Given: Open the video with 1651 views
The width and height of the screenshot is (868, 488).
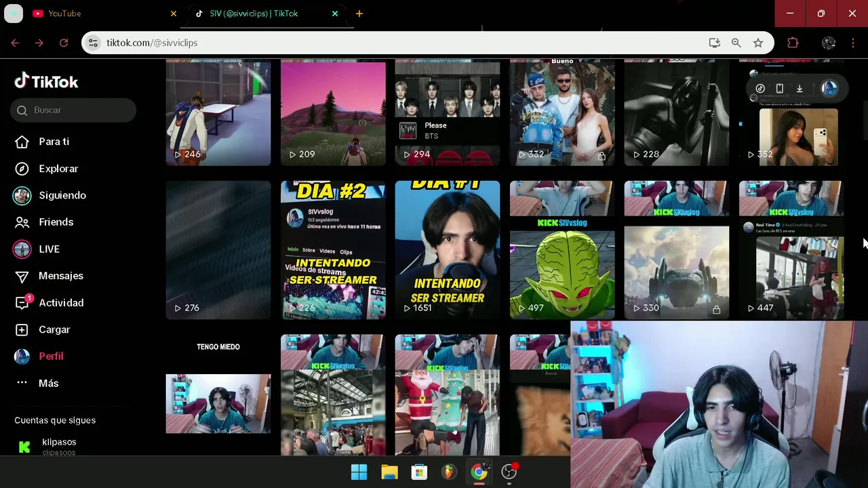Looking at the screenshot, I should 448,249.
